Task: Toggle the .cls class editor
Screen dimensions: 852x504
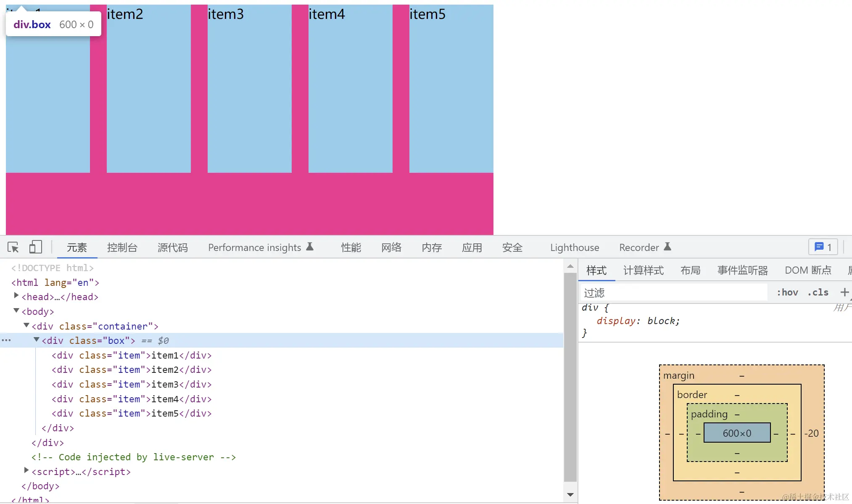Action: coord(818,292)
